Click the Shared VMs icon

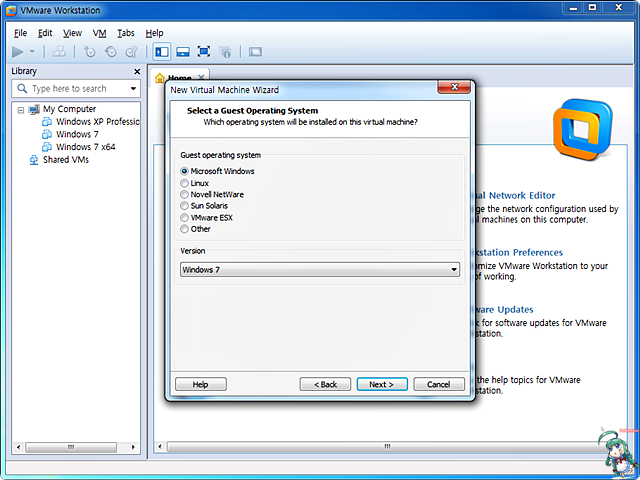coord(34,160)
